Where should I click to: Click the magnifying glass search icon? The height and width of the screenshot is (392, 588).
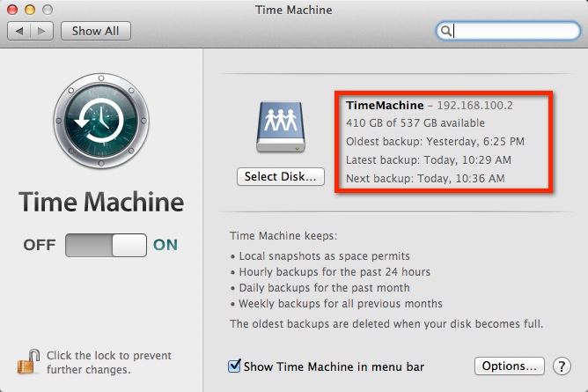tap(445, 31)
